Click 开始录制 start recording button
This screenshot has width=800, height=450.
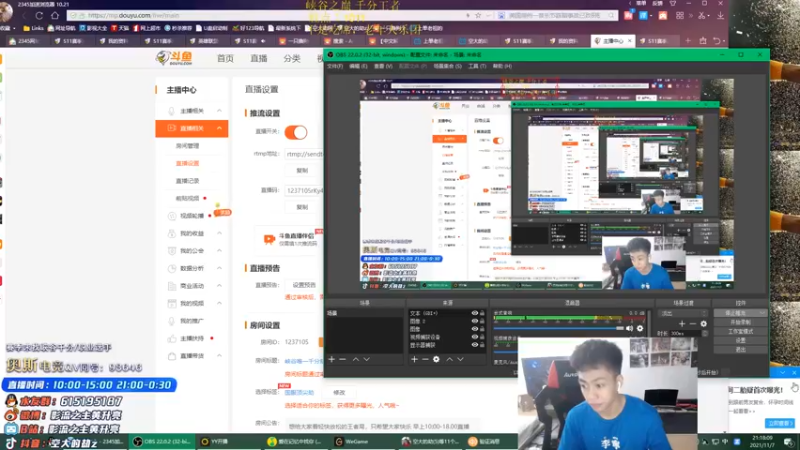click(740, 322)
